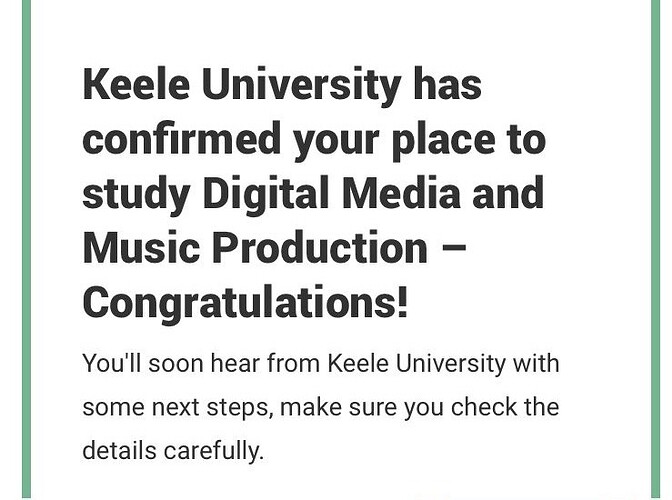Click 'Keele University' in the body paragraph

[x=417, y=365]
